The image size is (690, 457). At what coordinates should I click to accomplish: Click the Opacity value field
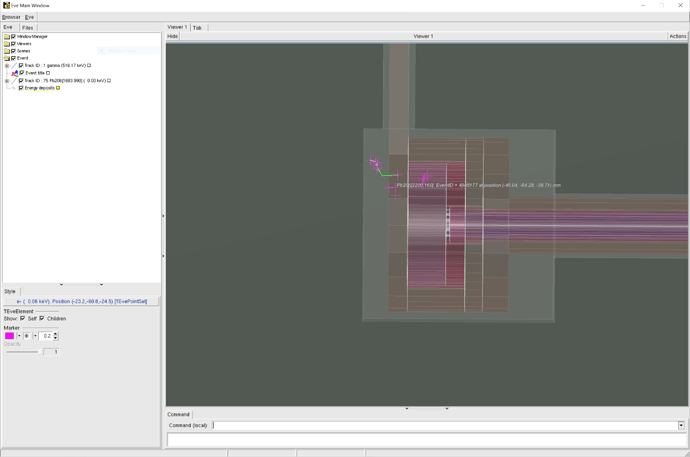tap(51, 352)
